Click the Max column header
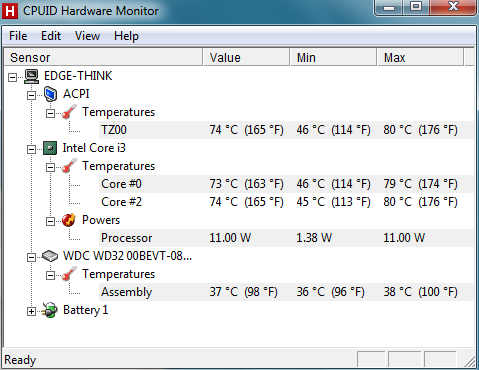The width and height of the screenshot is (479, 370). tap(421, 57)
